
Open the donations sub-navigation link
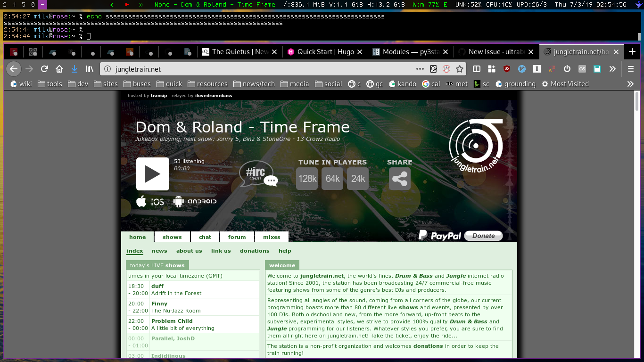(x=255, y=251)
